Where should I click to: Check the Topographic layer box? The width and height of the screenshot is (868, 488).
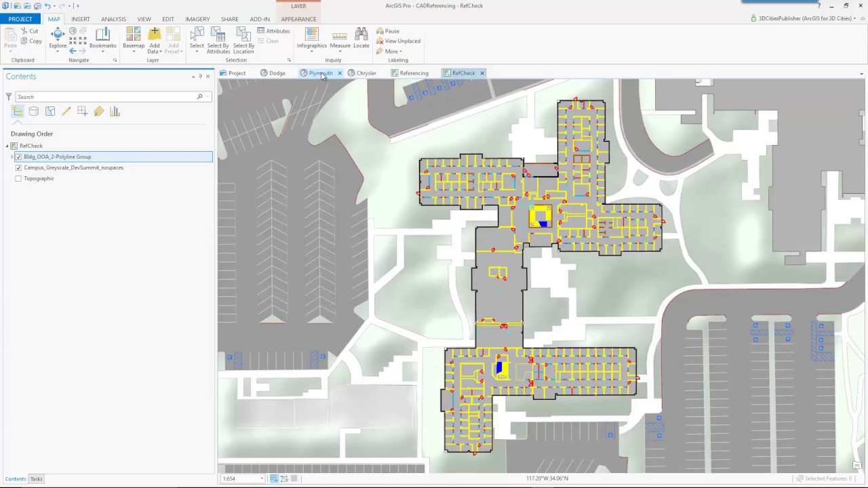point(18,178)
